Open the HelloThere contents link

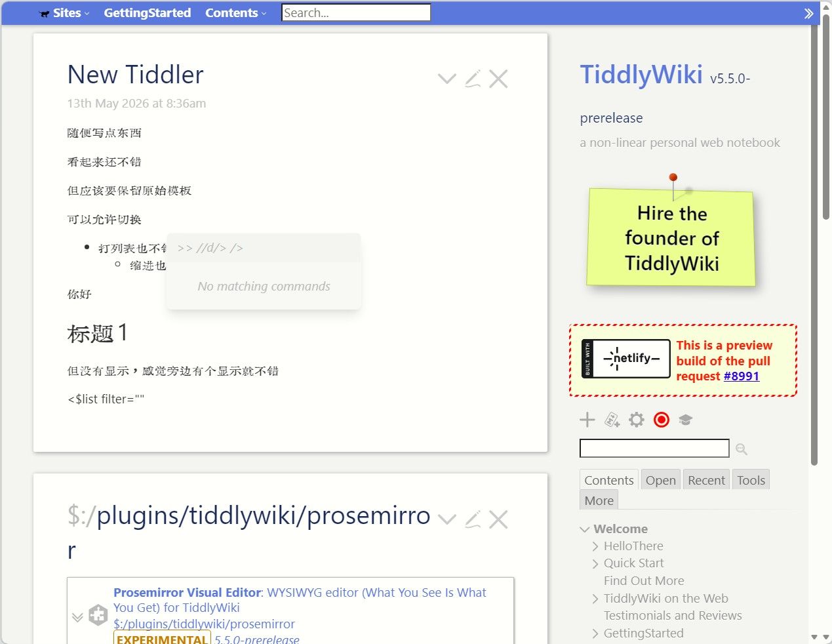tap(633, 546)
